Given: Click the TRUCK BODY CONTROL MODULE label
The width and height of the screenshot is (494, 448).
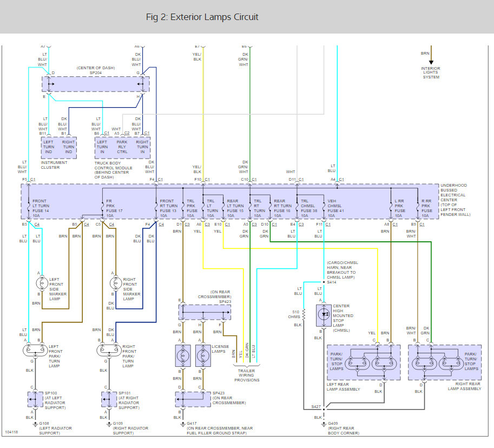Looking at the screenshot, I should tap(114, 170).
